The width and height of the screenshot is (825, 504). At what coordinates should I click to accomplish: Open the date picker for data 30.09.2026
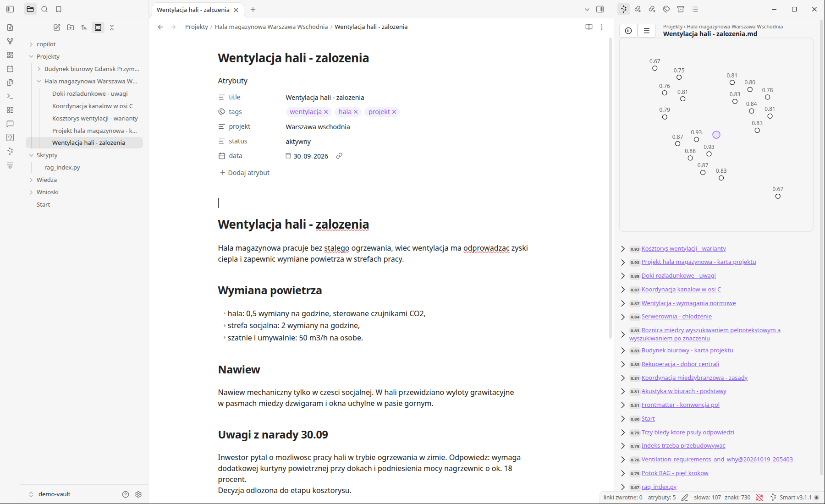[288, 156]
